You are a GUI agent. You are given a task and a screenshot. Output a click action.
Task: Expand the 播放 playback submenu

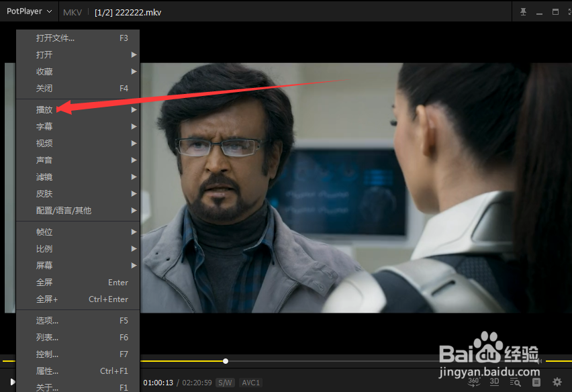click(78, 110)
